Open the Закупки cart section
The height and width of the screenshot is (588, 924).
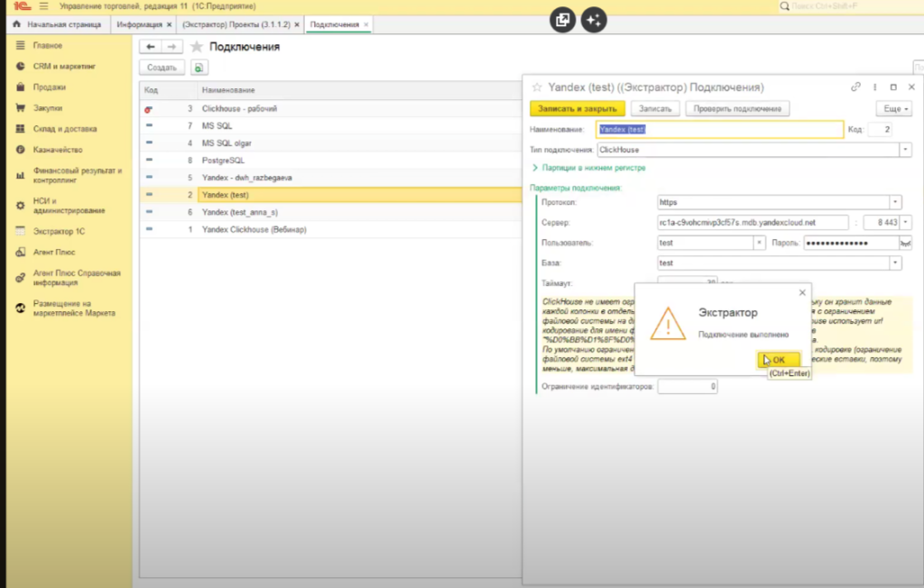click(47, 108)
